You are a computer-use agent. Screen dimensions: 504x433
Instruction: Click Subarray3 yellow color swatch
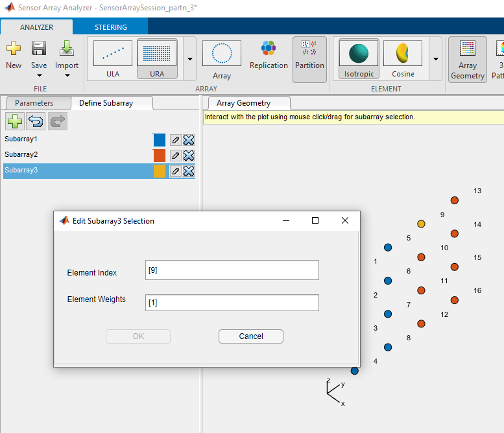coord(160,171)
